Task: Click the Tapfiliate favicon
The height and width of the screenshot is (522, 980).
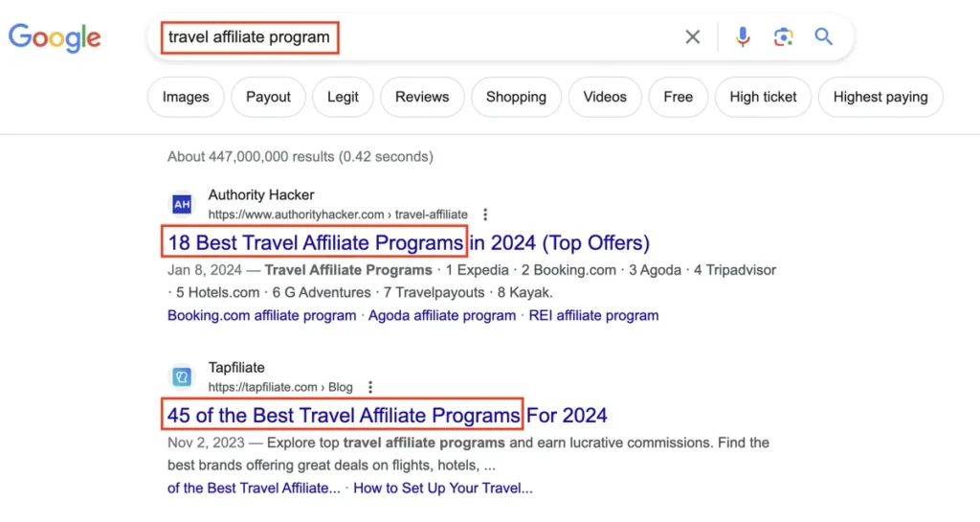Action: (x=182, y=376)
